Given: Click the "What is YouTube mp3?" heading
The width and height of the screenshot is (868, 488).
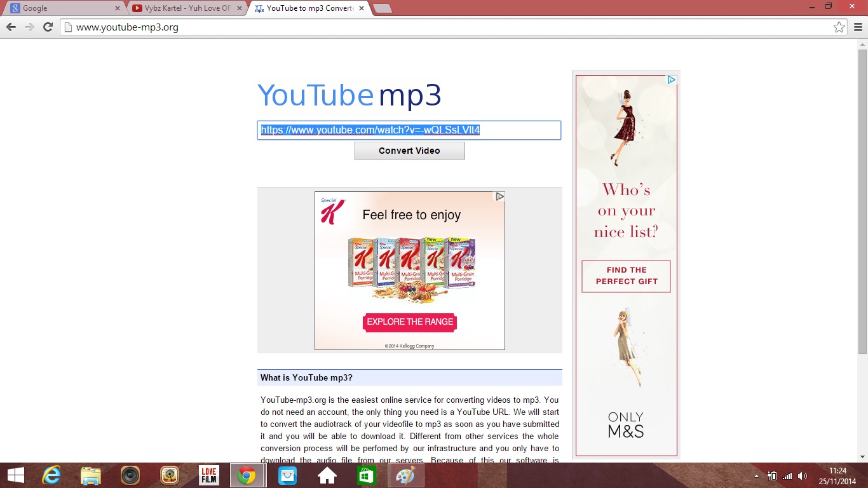Looking at the screenshot, I should coord(306,377).
